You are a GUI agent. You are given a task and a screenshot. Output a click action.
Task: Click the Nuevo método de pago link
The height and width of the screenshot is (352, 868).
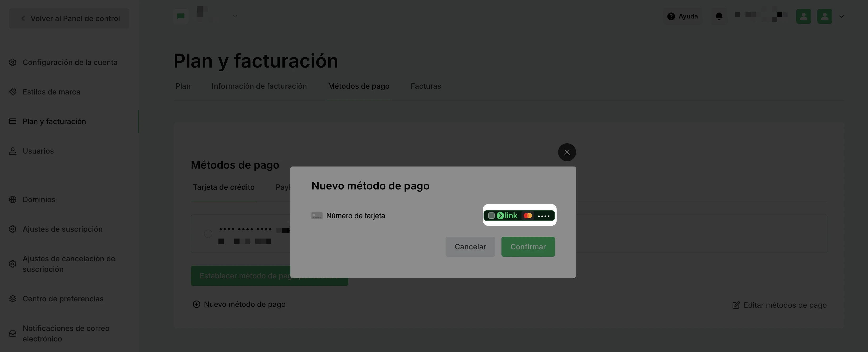pyautogui.click(x=239, y=305)
